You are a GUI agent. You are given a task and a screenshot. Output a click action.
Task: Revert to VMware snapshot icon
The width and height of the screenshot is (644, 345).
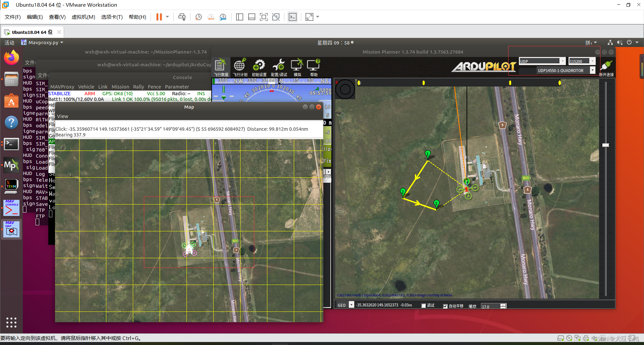[211, 17]
